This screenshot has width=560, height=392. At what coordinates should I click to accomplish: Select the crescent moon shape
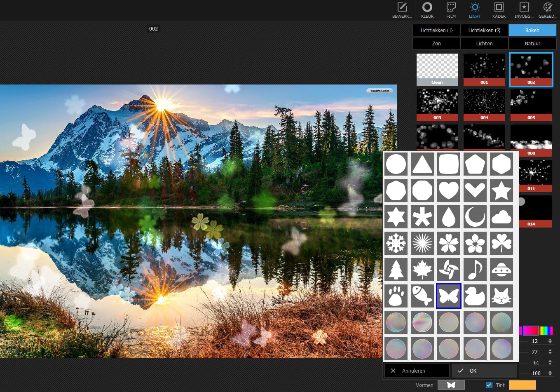(475, 217)
